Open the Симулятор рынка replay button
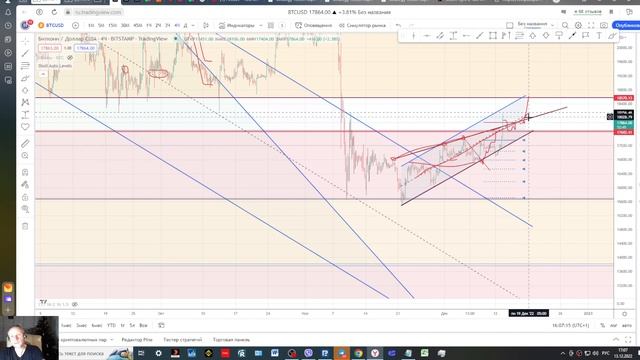 click(x=362, y=25)
